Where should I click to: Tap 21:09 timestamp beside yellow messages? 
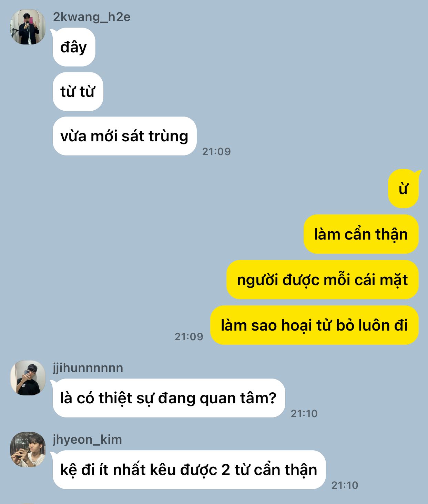tap(189, 336)
